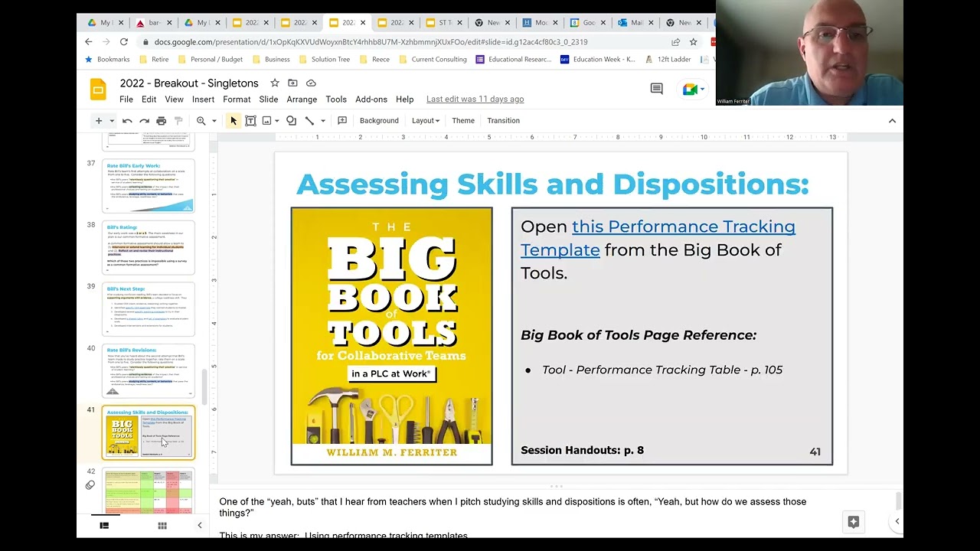Click the cloud document status icon
Screen dimensions: 980x551
(x=311, y=83)
